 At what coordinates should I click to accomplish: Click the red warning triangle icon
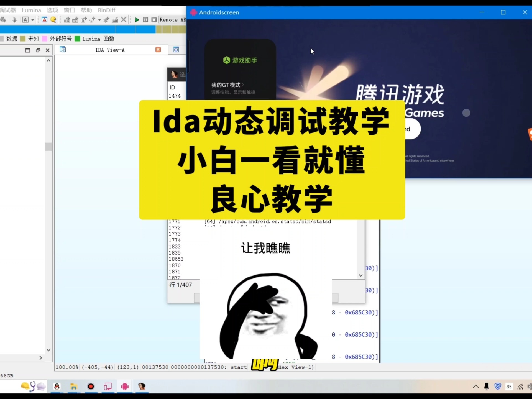pos(44,20)
